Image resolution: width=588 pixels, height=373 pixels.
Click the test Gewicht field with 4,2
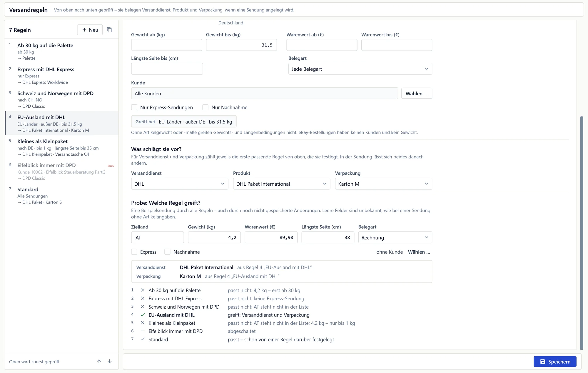[x=214, y=237]
